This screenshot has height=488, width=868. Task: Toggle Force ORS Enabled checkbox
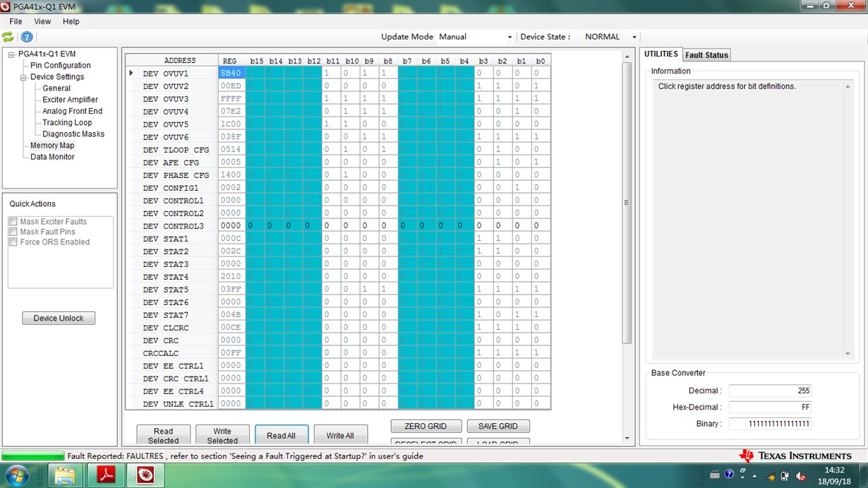[13, 242]
